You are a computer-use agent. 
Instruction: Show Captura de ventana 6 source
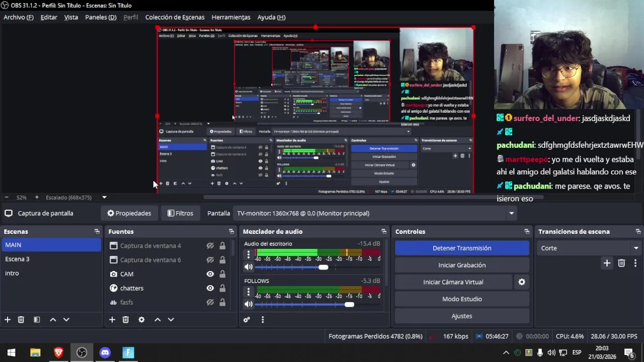coord(210,260)
